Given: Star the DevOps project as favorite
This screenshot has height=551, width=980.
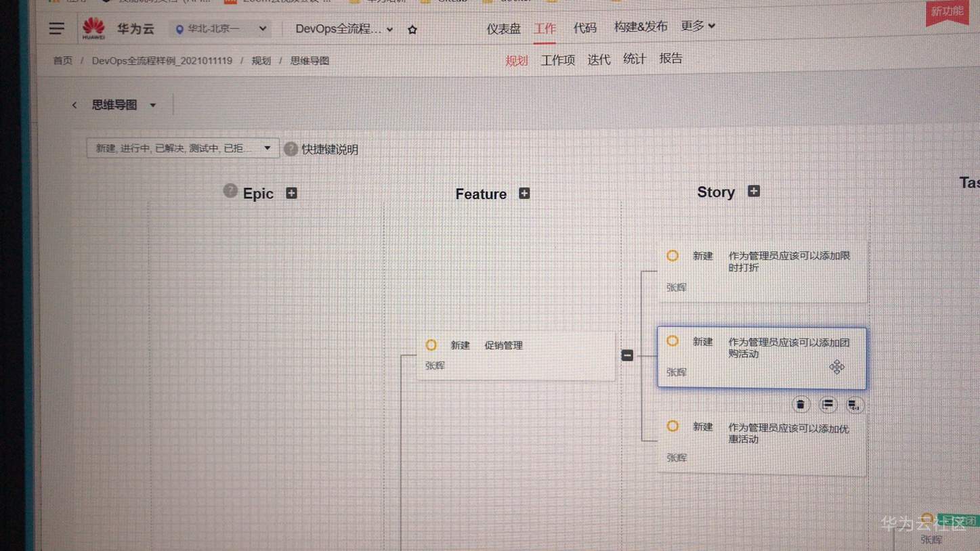Looking at the screenshot, I should tap(412, 30).
